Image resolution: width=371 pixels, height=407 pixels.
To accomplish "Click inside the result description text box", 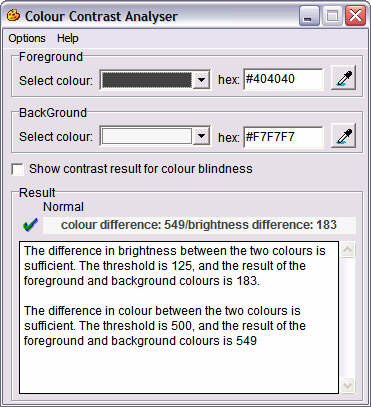I will [179, 317].
